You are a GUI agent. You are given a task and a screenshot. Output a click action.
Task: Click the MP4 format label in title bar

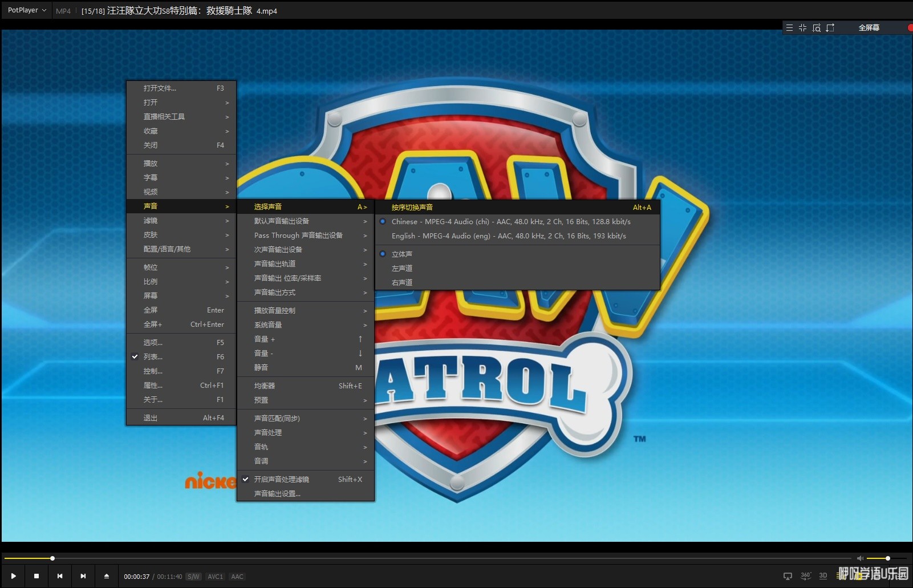pyautogui.click(x=63, y=11)
